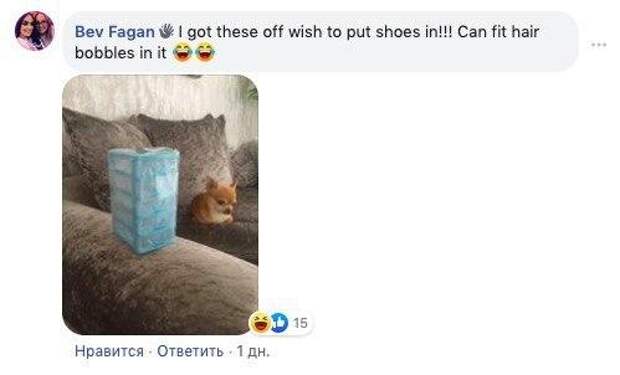Click the words "bobbles in it" in comment
This screenshot has height=375, width=620.
[121, 53]
